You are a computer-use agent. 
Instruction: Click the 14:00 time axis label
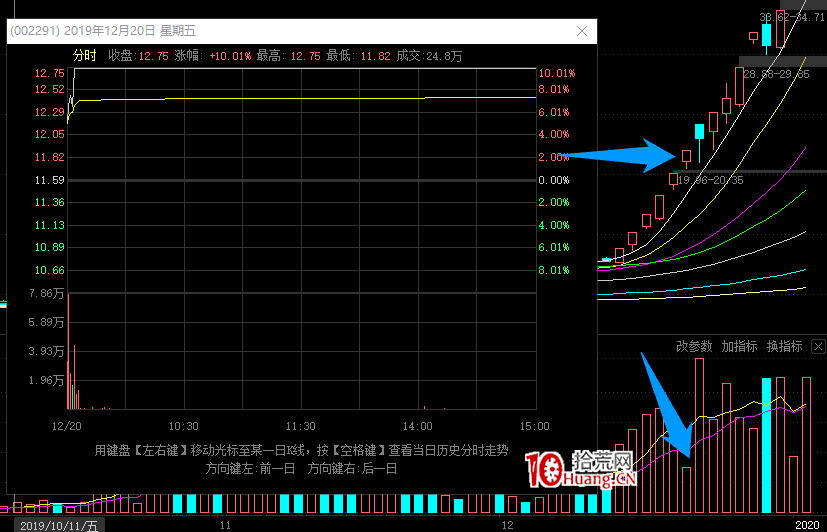(418, 426)
